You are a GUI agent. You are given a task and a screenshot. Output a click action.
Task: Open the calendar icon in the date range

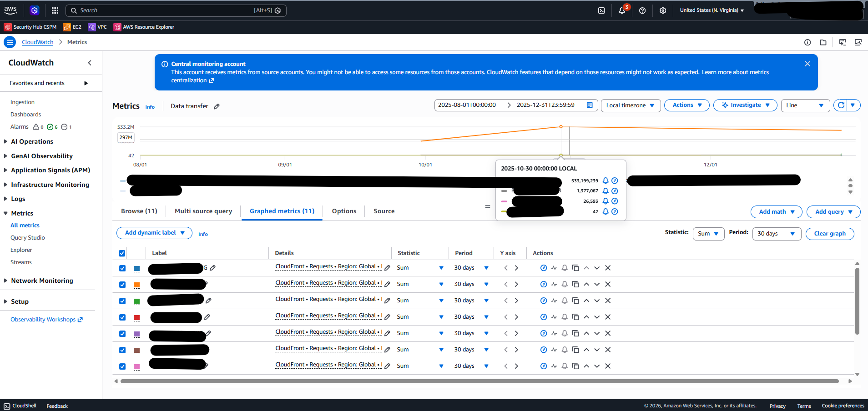(x=590, y=105)
